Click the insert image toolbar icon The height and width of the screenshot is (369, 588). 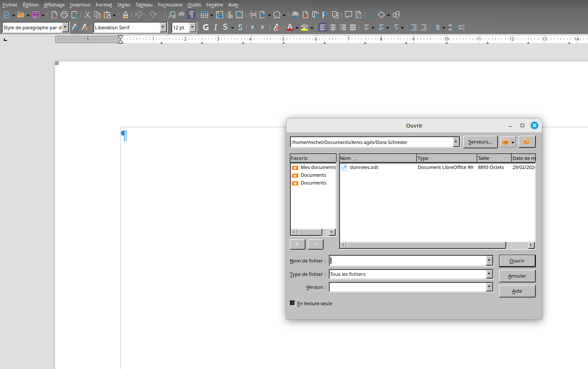point(220,15)
